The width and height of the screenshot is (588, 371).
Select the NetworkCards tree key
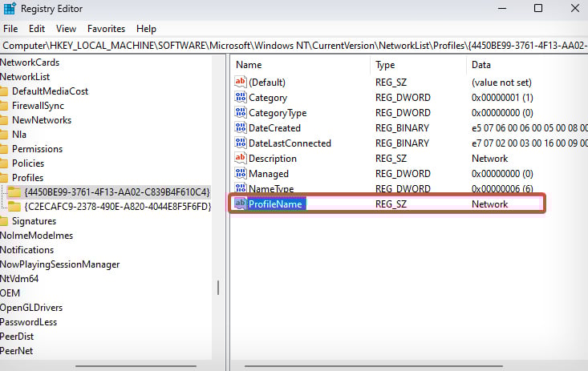pyautogui.click(x=30, y=63)
